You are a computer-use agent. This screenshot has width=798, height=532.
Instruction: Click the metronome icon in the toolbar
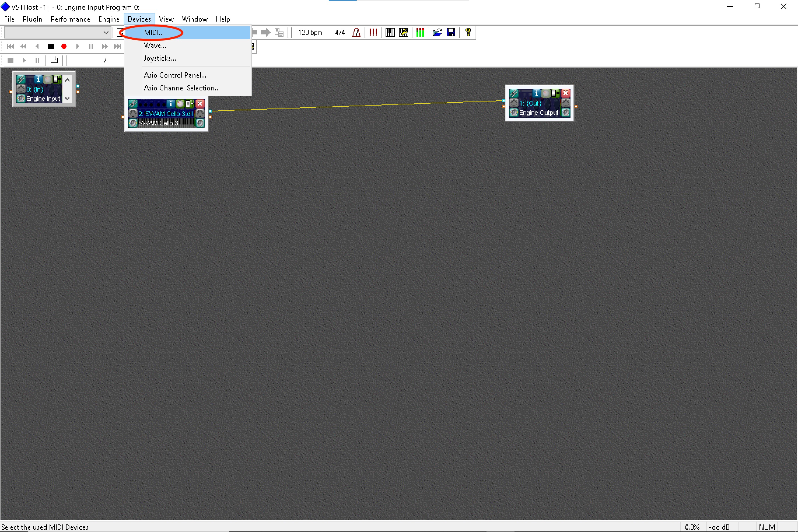[x=356, y=33]
